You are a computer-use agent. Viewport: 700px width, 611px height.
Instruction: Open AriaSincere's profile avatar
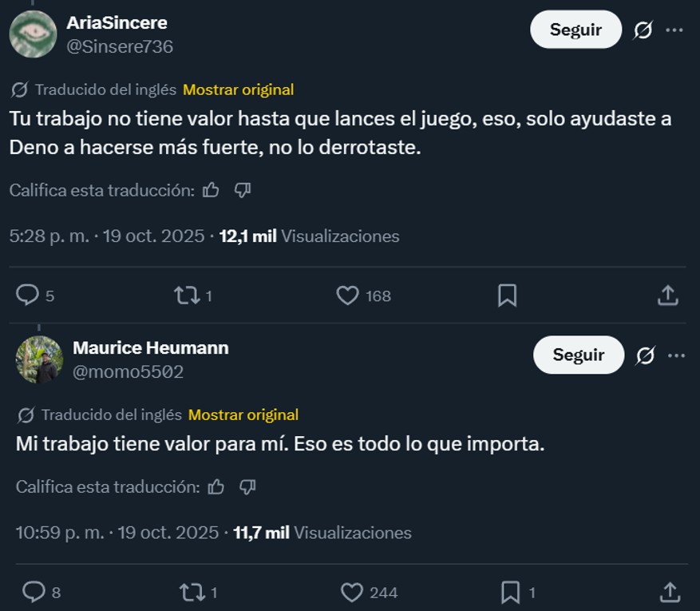pos(33,34)
